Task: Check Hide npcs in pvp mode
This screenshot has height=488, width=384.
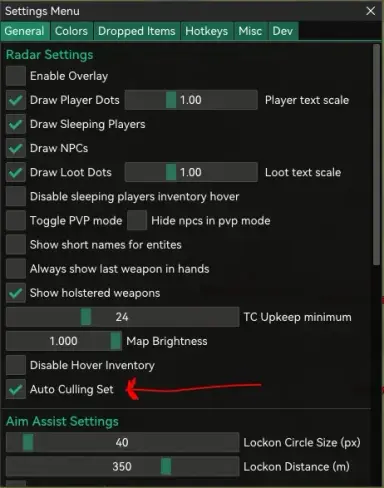Action: pyautogui.click(x=137, y=221)
